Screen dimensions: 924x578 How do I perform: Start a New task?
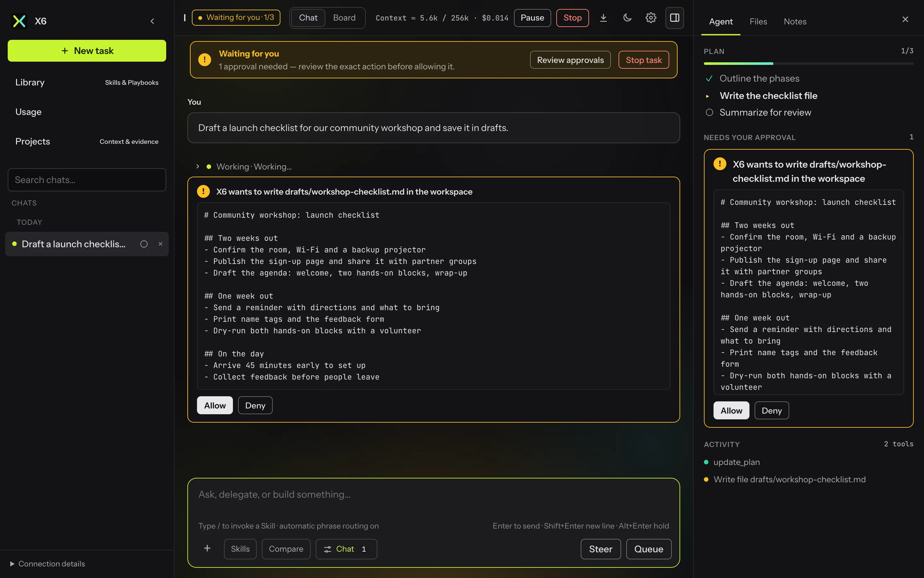(x=87, y=51)
